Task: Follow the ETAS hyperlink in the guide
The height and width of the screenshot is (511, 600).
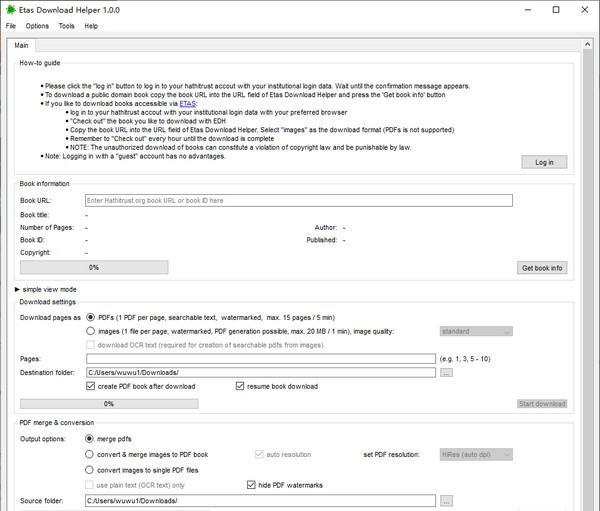Action: pos(188,103)
